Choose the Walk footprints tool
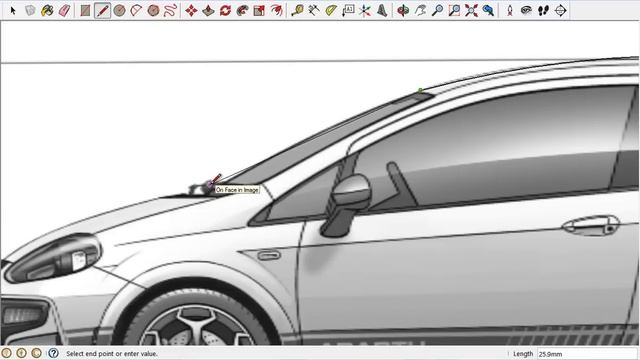This screenshot has height=360, width=640. (543, 11)
